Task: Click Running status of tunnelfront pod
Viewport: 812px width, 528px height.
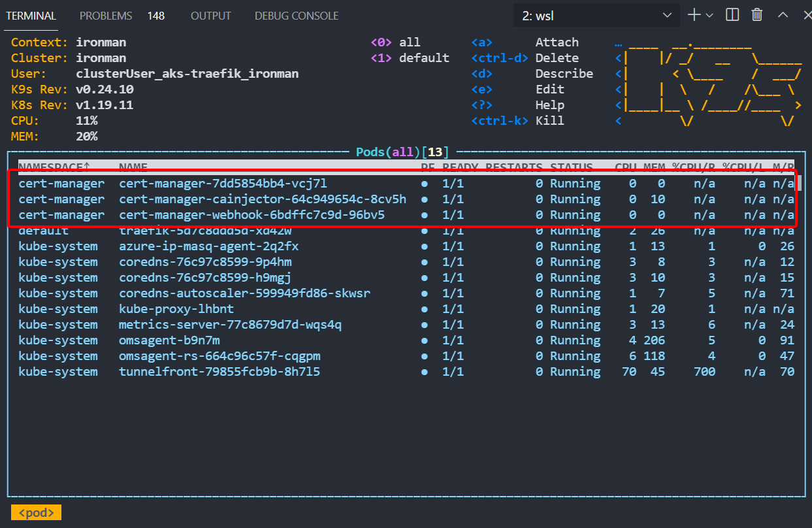Action: click(x=575, y=372)
